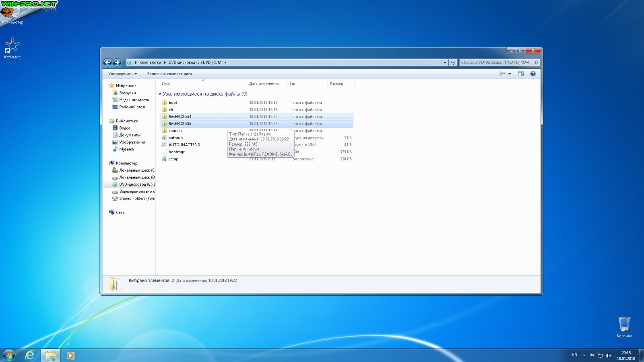The height and width of the screenshot is (362, 644).
Task: Click the change view icon
Action: coord(502,74)
